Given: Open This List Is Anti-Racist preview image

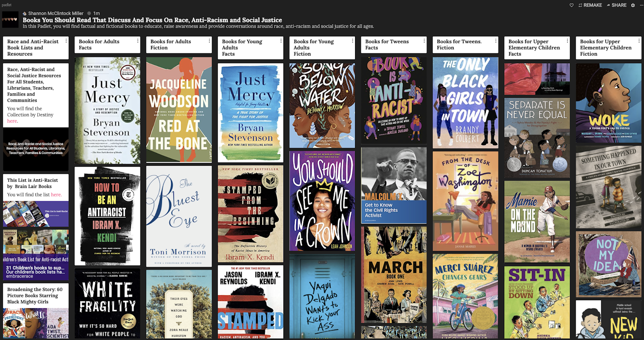Looking at the screenshot, I should [36, 214].
